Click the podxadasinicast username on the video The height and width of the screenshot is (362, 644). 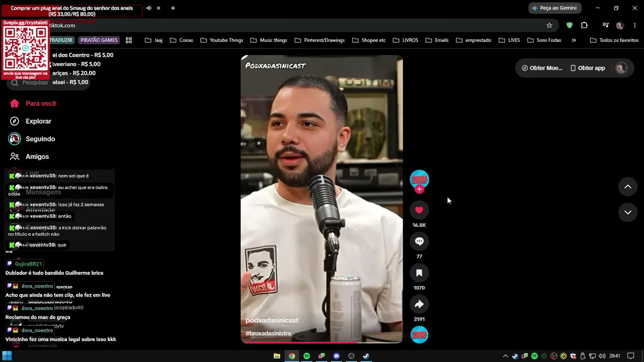pyautogui.click(x=272, y=320)
